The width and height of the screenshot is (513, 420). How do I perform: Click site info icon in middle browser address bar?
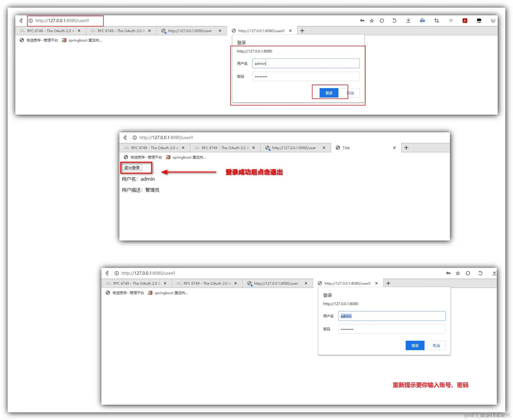click(x=135, y=138)
